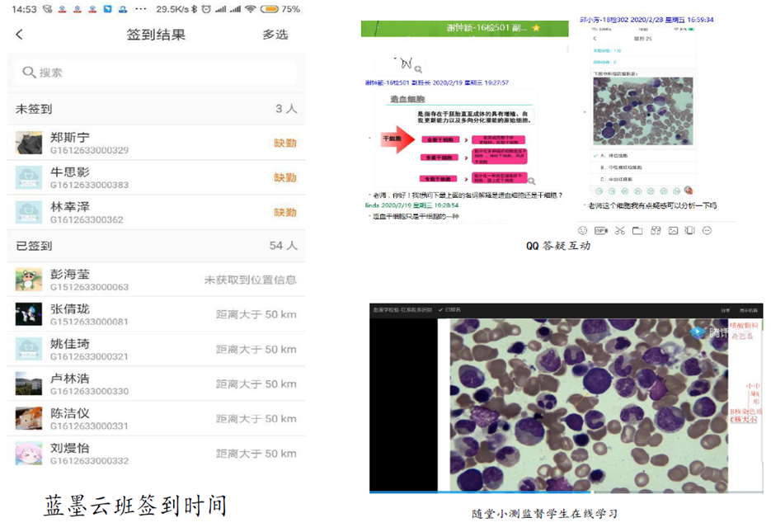Click the folder icon in QQ toolbar
This screenshot has width=771, height=532.
[637, 230]
